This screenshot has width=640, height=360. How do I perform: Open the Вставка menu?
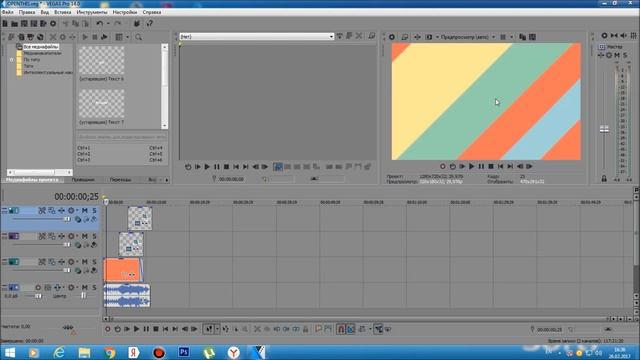pos(63,12)
